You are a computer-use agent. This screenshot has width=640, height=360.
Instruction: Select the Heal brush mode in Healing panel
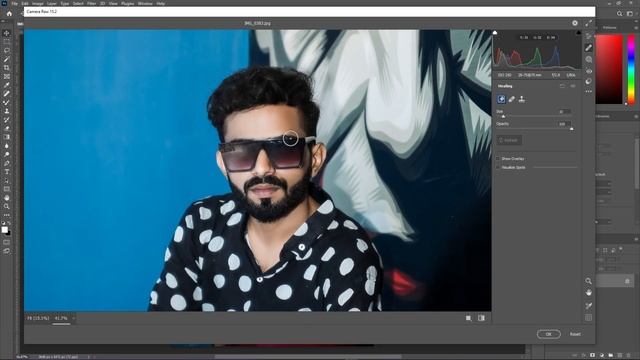coord(511,99)
